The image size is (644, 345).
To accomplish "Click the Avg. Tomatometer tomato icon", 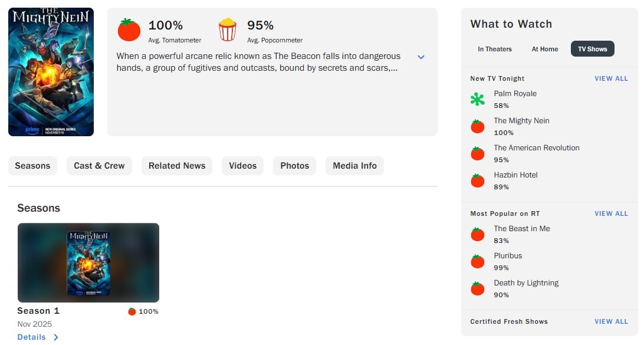I will pyautogui.click(x=129, y=29).
